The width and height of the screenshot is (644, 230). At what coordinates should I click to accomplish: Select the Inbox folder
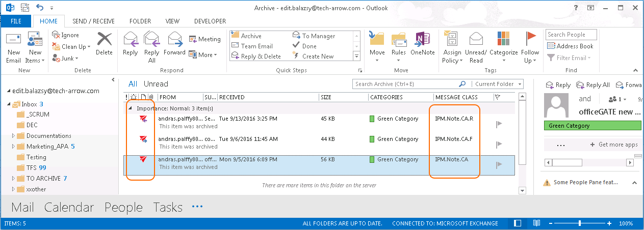pyautogui.click(x=29, y=104)
